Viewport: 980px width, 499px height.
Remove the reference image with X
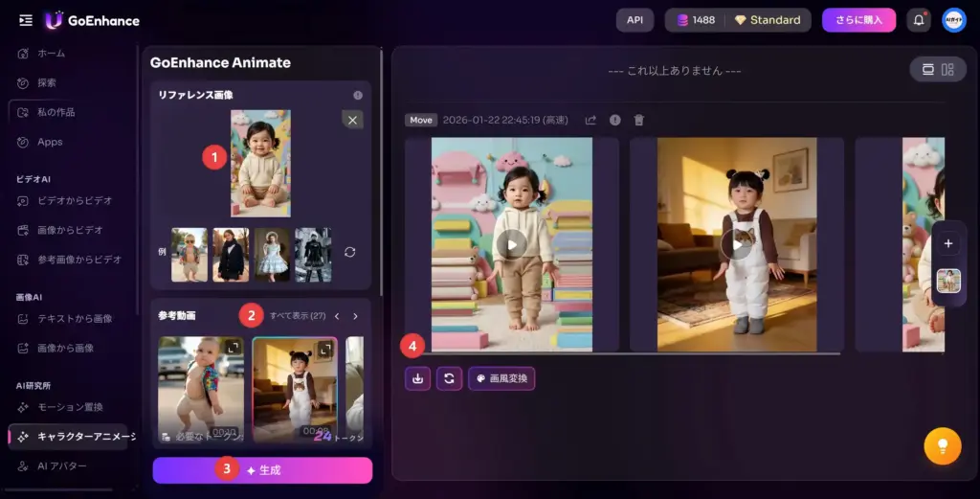(352, 120)
